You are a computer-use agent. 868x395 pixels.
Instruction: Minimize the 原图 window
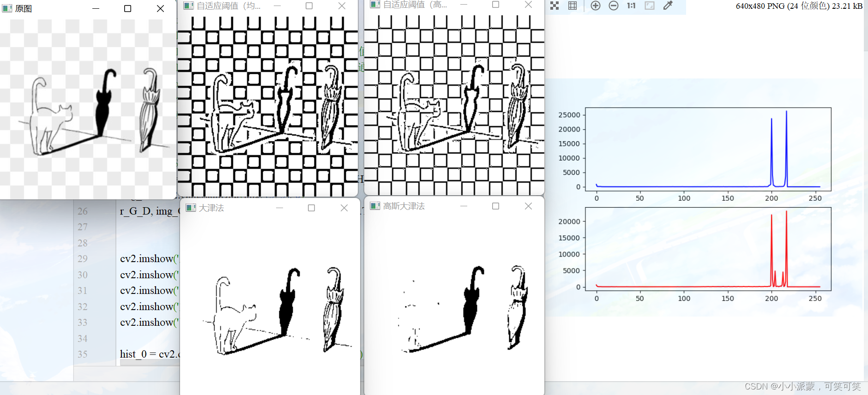coord(96,8)
